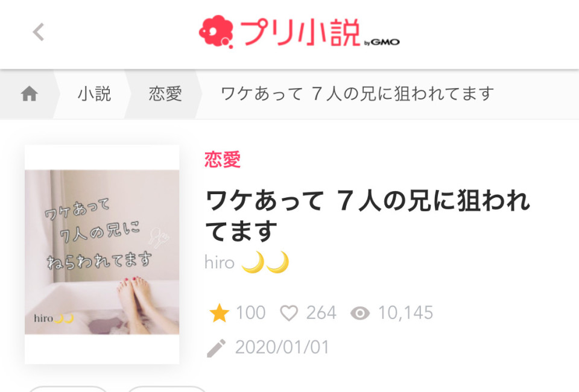Tap the moon emoji beside hiro
This screenshot has width=579, height=392.
coord(265,262)
